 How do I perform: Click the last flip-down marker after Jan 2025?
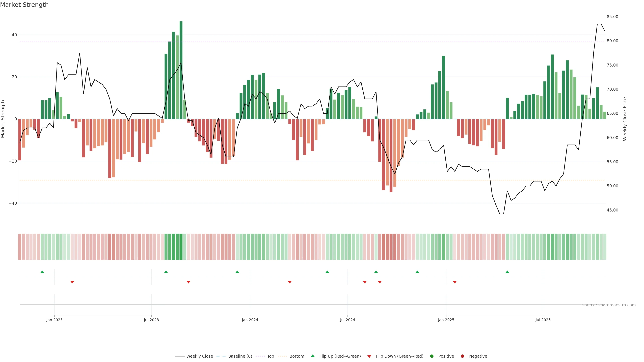455,282
